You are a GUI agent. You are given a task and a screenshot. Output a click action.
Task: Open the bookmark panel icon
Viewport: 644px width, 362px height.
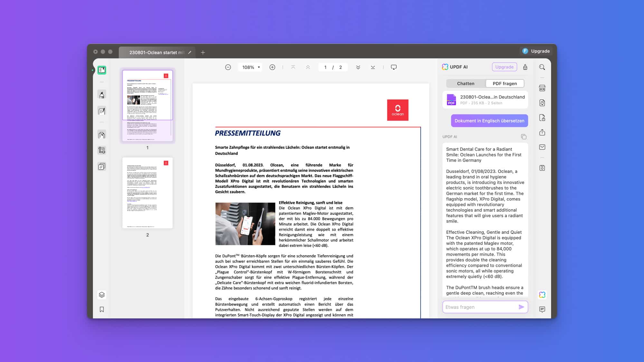click(102, 309)
